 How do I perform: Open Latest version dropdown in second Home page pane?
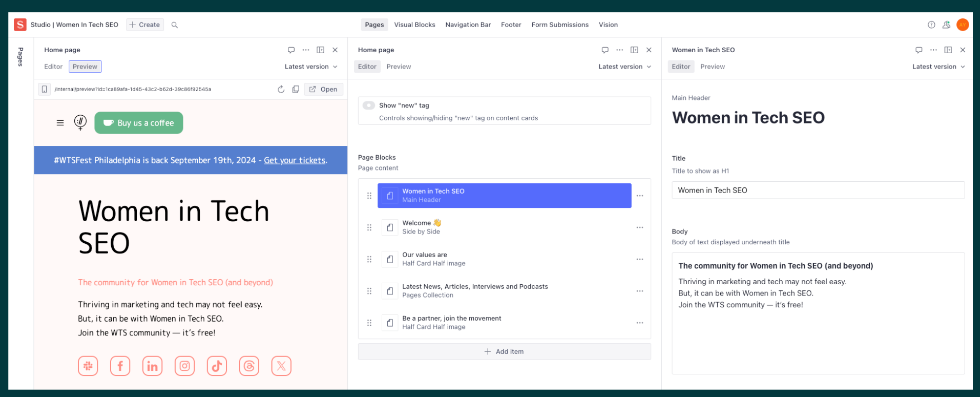[x=625, y=66]
